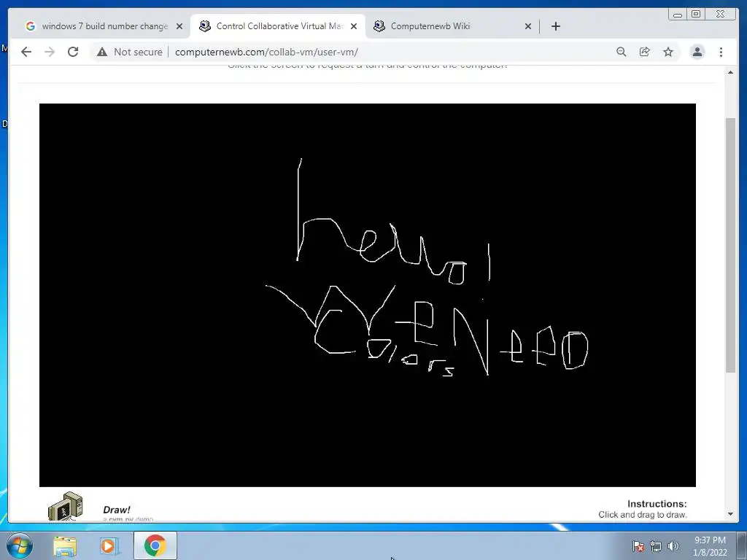Launch Windows Media Player from taskbar
Screen dimensions: 747x560
108,545
